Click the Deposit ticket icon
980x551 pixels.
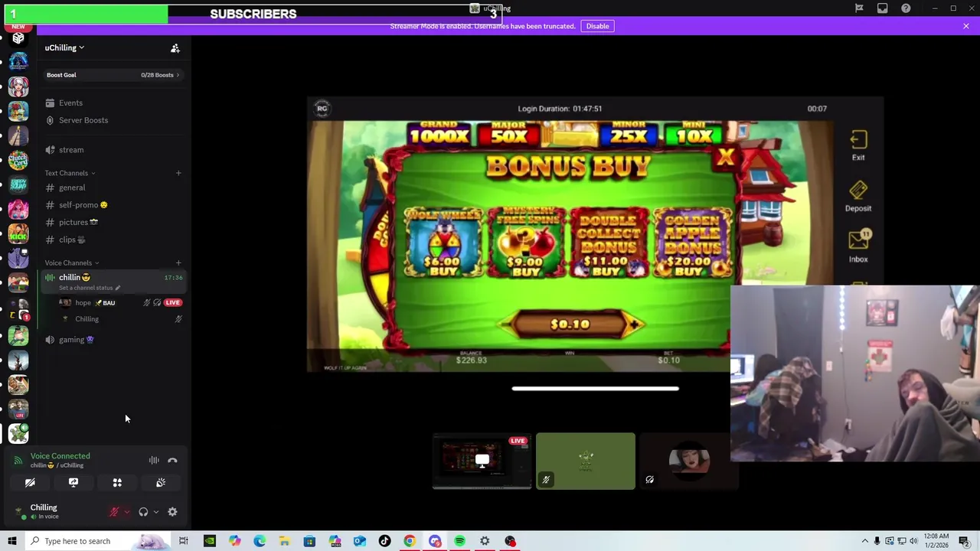pyautogui.click(x=858, y=197)
